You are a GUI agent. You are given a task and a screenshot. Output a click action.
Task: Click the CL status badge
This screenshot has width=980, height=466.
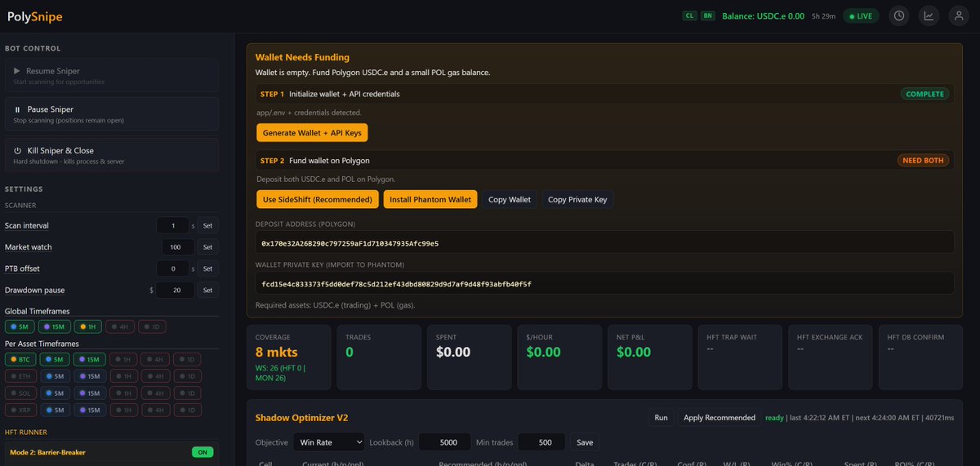tap(690, 16)
